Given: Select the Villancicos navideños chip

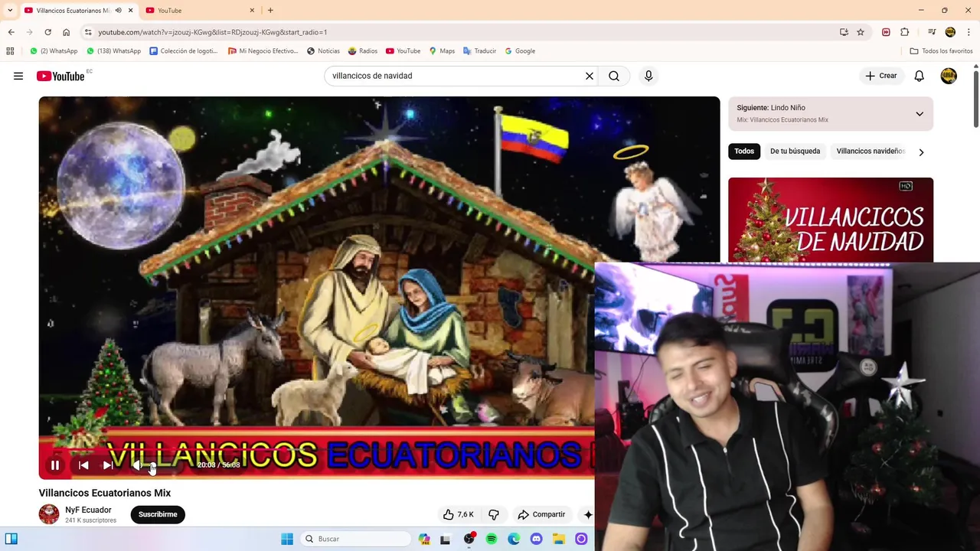Looking at the screenshot, I should [871, 152].
